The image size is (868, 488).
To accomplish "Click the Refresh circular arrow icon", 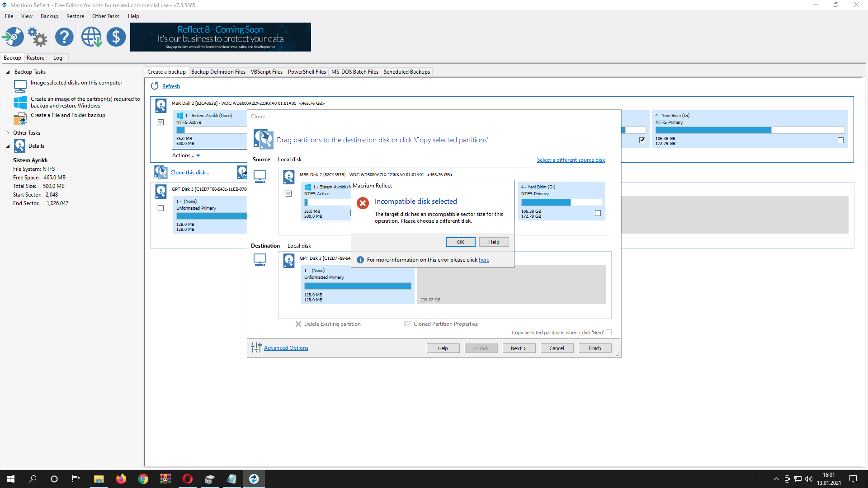I will pyautogui.click(x=155, y=86).
